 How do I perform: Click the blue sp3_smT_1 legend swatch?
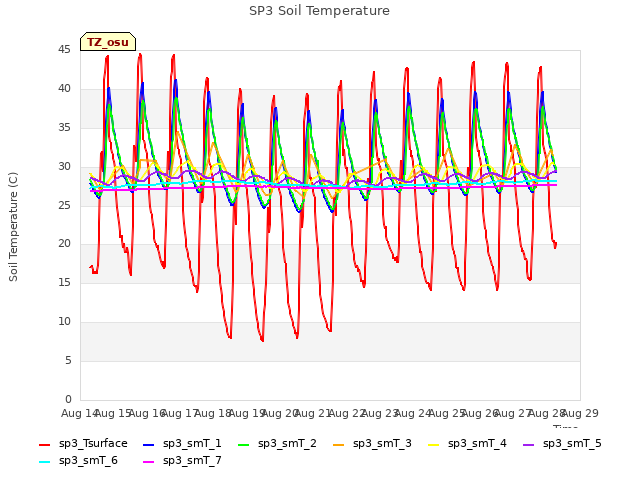pos(149,444)
